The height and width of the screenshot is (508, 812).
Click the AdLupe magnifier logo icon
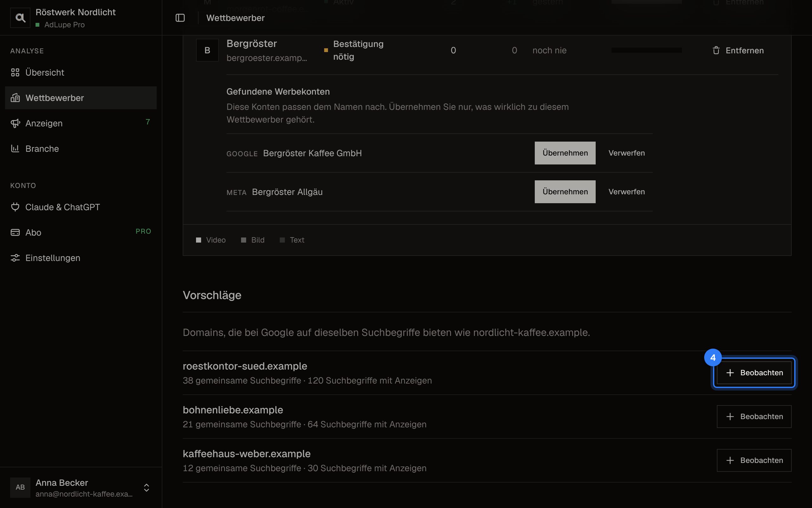[20, 18]
